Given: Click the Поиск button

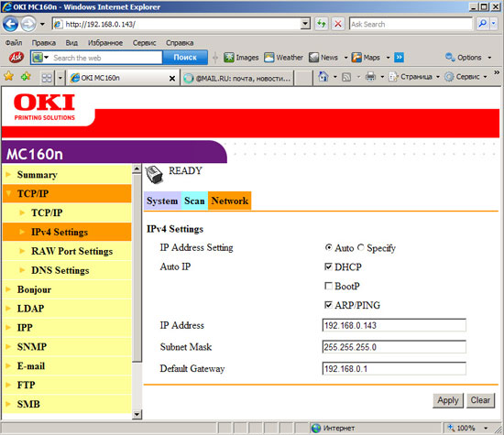Looking at the screenshot, I should (185, 58).
